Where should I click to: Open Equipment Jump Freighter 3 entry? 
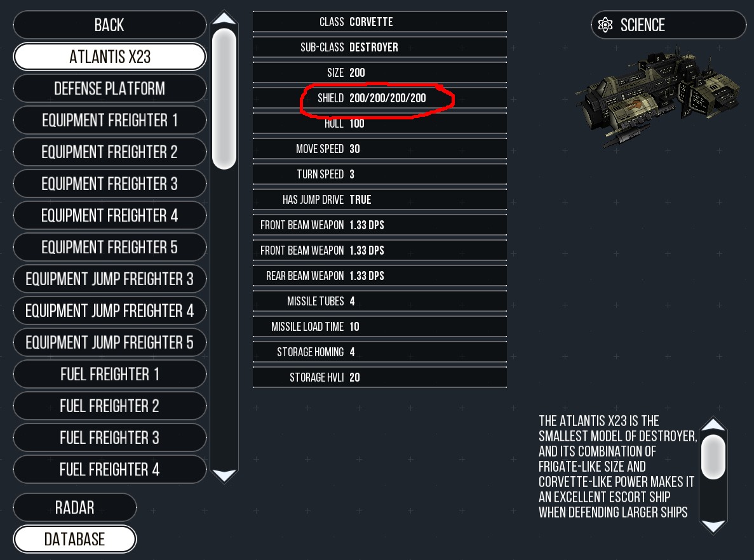110,279
